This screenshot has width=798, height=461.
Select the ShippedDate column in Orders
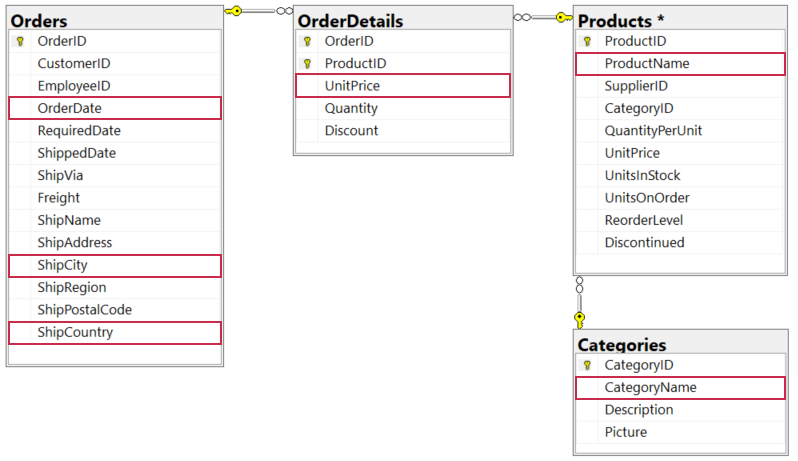(115, 153)
